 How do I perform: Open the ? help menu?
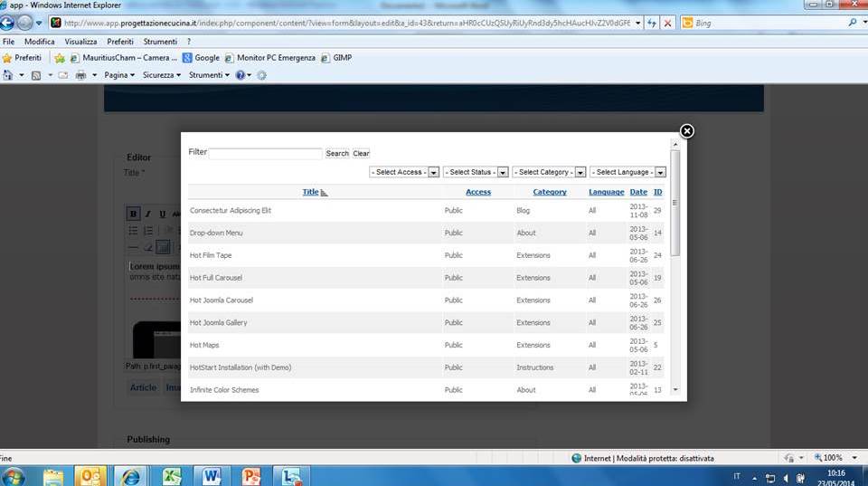point(189,42)
